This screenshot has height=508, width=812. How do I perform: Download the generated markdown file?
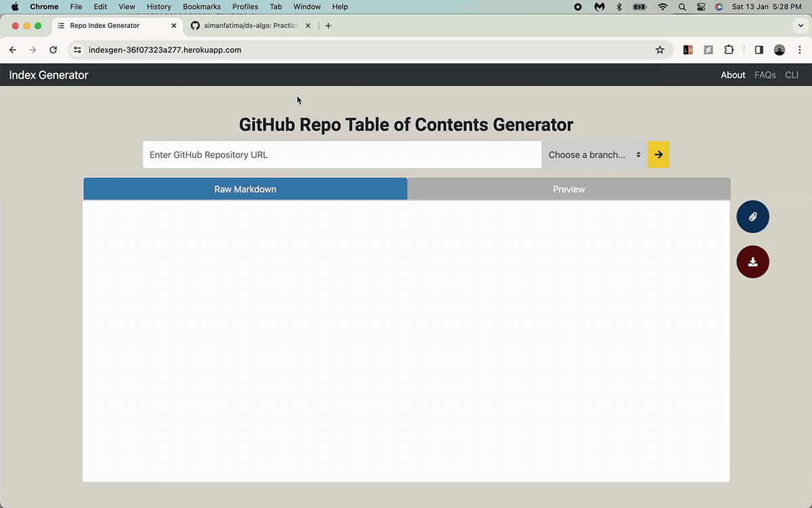[752, 261]
